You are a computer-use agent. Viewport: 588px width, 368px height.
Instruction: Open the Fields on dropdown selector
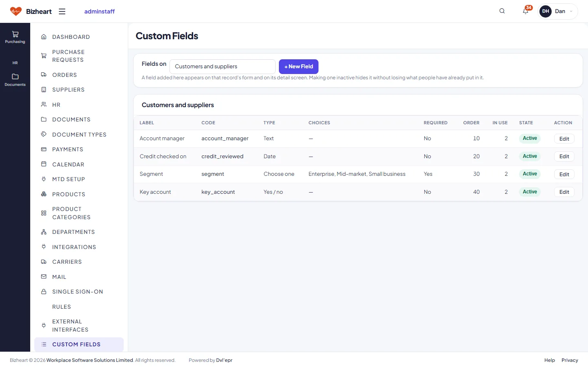click(223, 67)
